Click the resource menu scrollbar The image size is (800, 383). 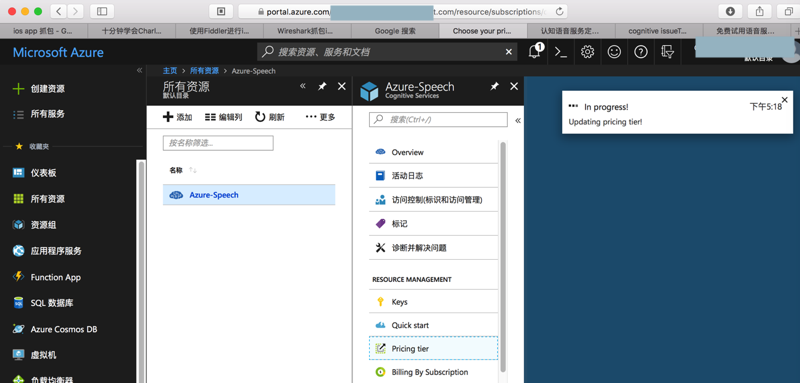pyautogui.click(x=503, y=257)
